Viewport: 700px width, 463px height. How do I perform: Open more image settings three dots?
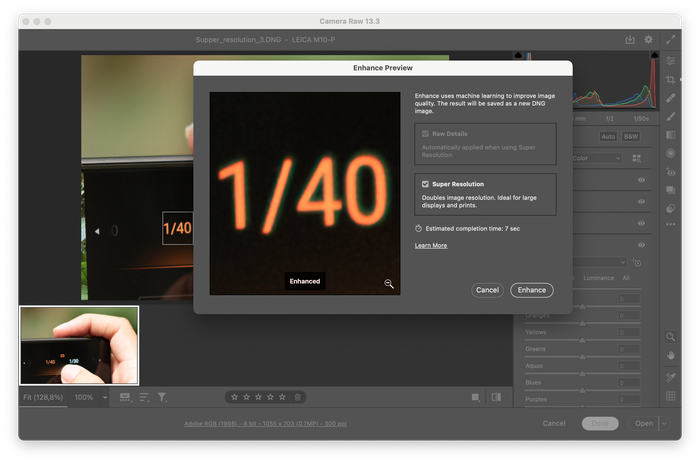pyautogui.click(x=671, y=225)
